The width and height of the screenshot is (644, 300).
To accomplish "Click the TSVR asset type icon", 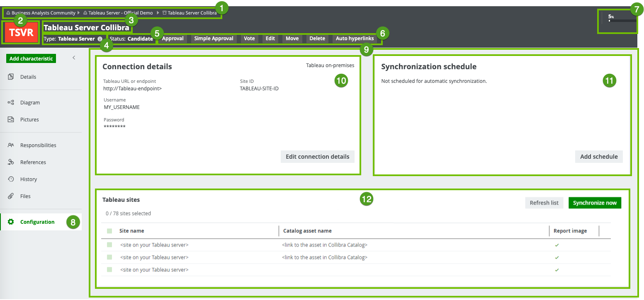I will point(21,32).
